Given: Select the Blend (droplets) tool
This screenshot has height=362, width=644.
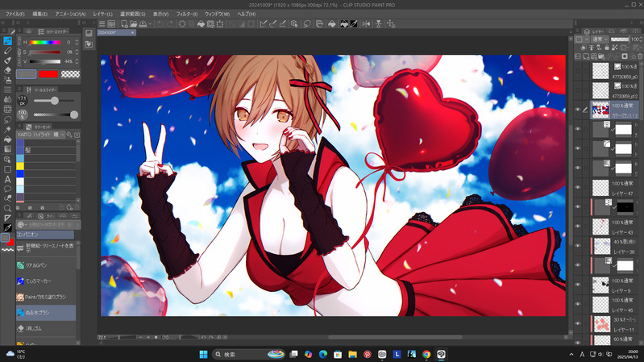Looking at the screenshot, I should (7, 99).
